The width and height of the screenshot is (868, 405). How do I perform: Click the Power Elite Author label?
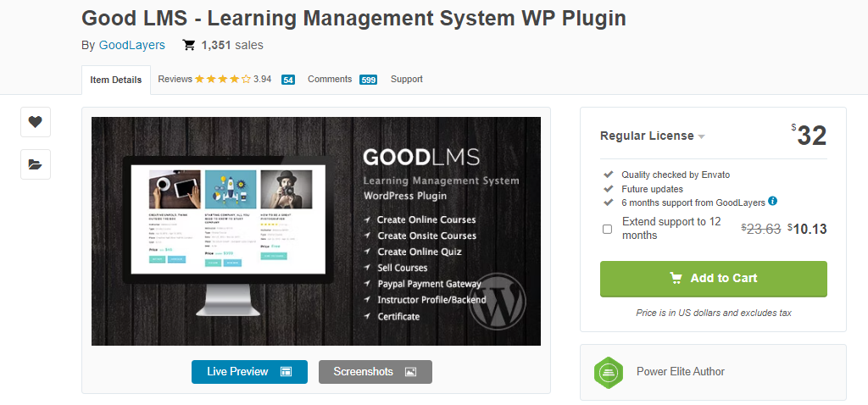[681, 372]
